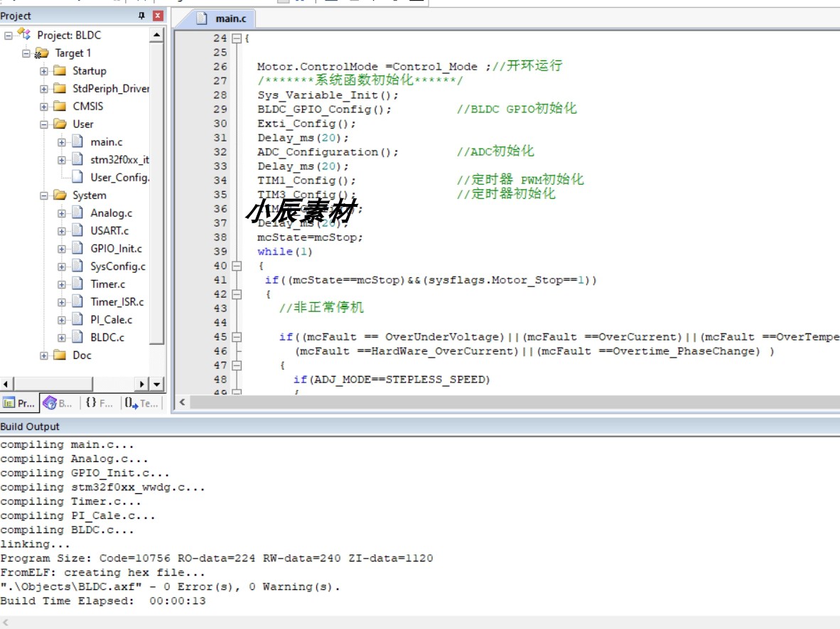Collapse code fold at line 24
This screenshot has height=629, width=840.
236,38
